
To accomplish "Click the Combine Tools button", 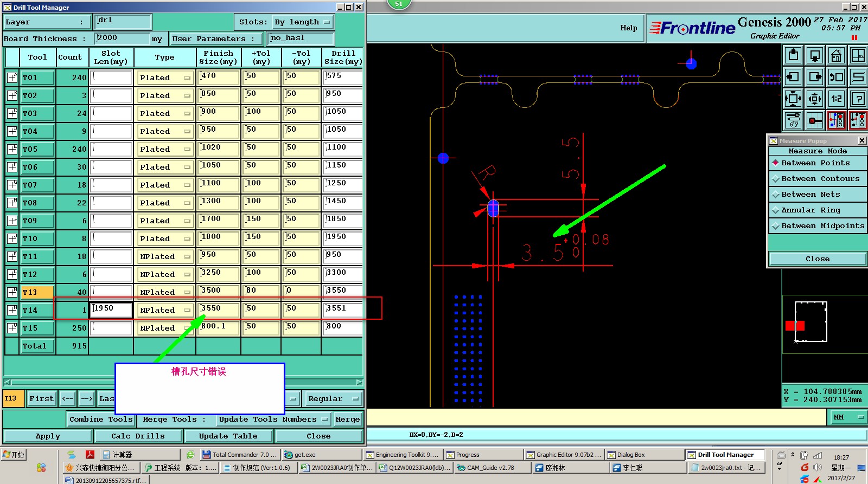I will (x=101, y=420).
